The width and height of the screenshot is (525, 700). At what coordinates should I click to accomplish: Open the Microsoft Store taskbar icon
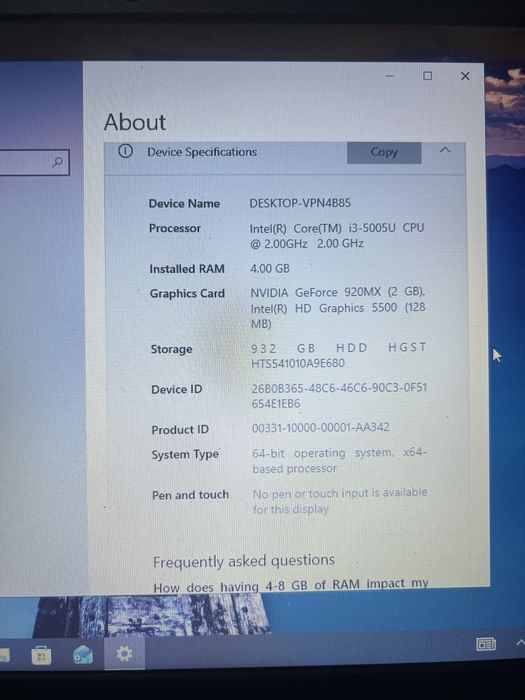coord(41,655)
